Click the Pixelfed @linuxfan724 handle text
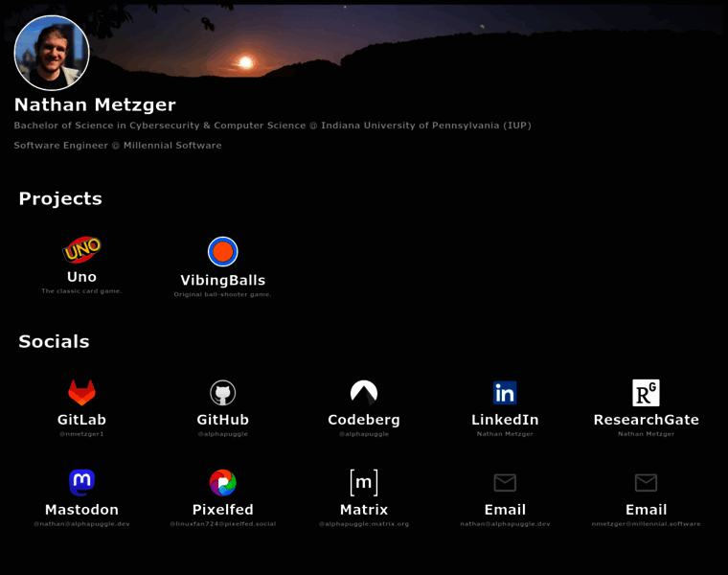Screen dimensions: 728x575 pos(222,524)
